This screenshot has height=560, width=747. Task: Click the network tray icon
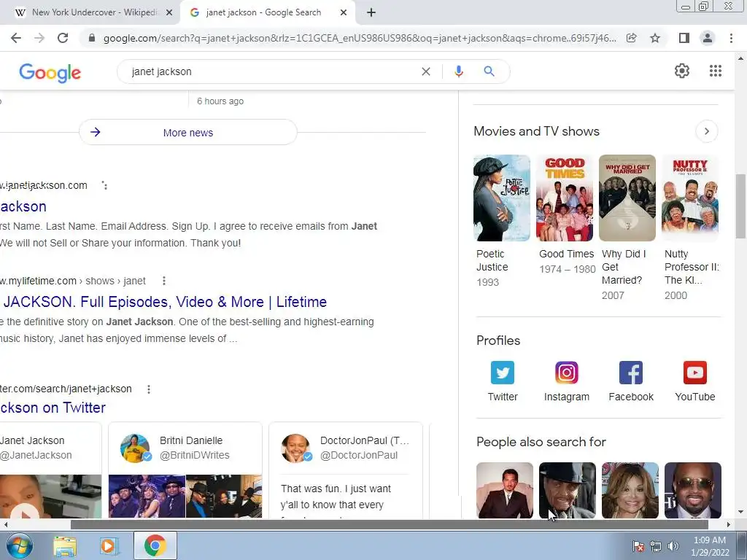click(656, 546)
